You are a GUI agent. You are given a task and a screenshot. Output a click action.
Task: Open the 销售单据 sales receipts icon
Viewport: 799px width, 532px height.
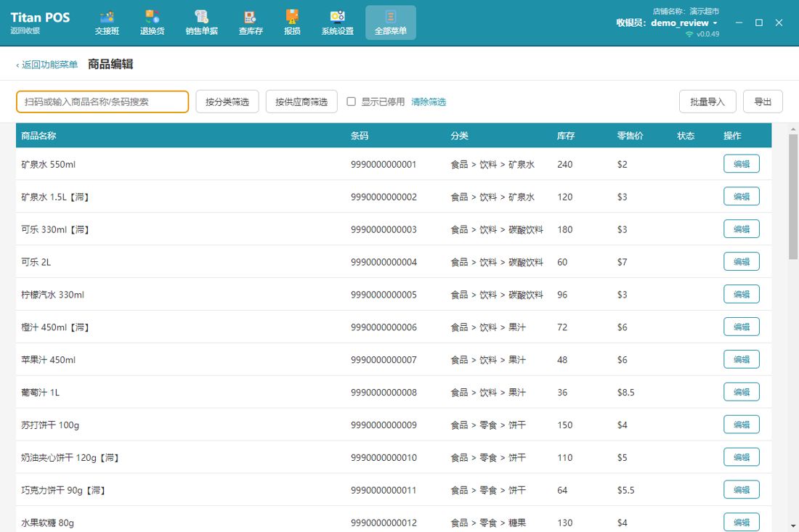pos(202,23)
